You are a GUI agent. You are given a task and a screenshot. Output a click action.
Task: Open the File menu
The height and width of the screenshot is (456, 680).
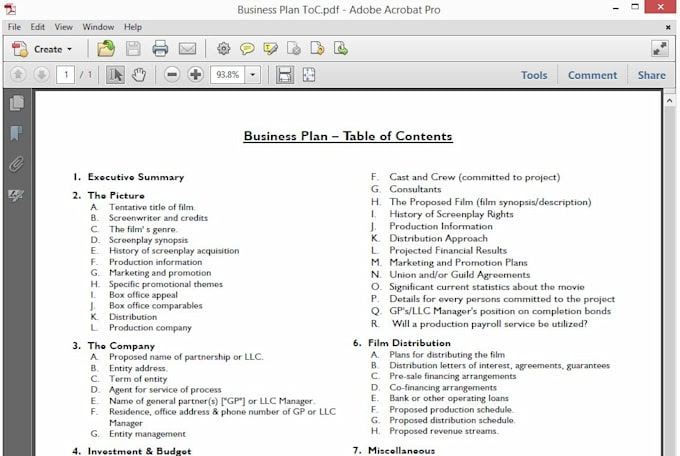click(14, 27)
